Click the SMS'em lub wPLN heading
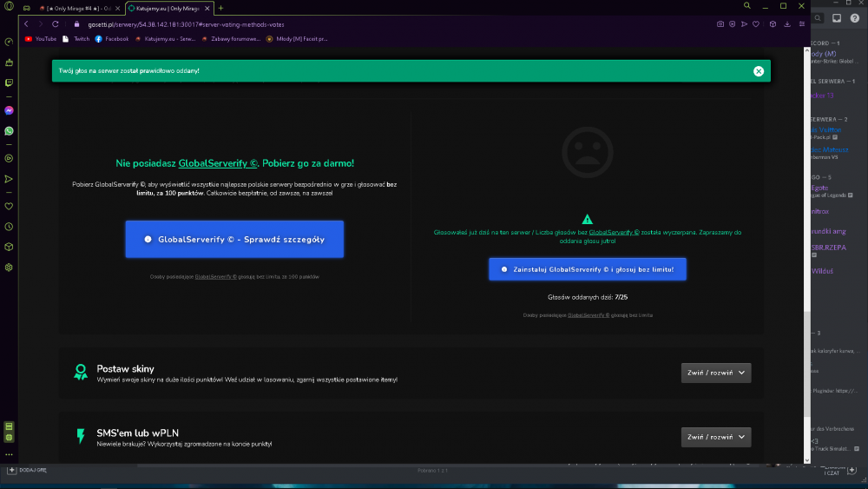 click(x=138, y=433)
